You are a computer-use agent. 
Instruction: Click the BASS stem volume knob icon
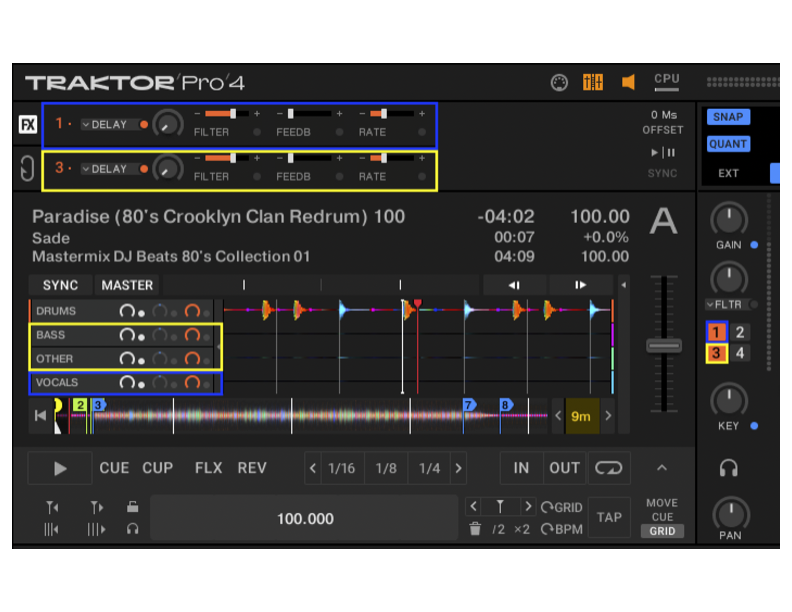click(127, 335)
